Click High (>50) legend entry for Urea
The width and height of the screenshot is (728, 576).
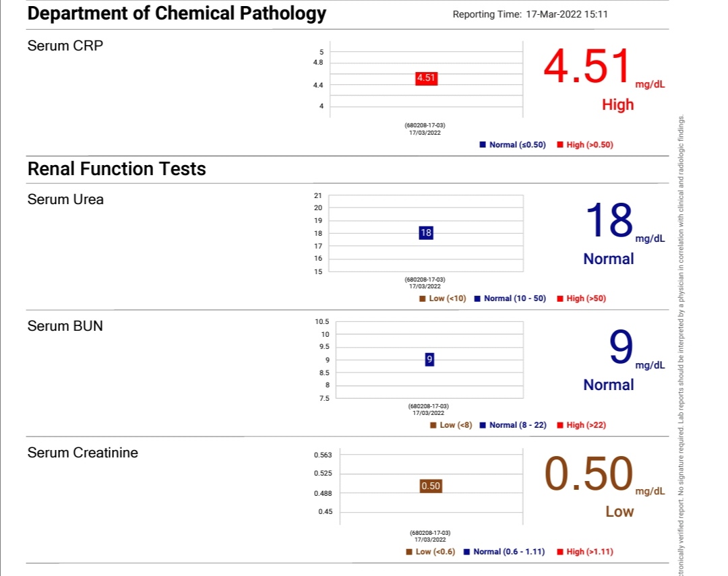click(582, 298)
